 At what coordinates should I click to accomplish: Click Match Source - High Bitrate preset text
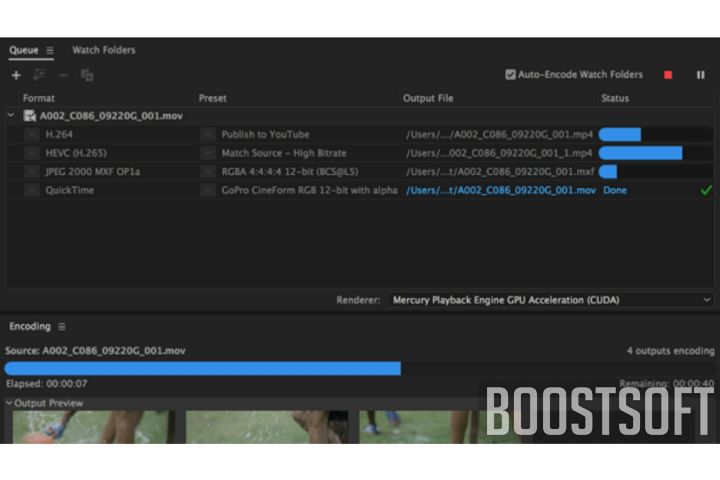pos(284,153)
